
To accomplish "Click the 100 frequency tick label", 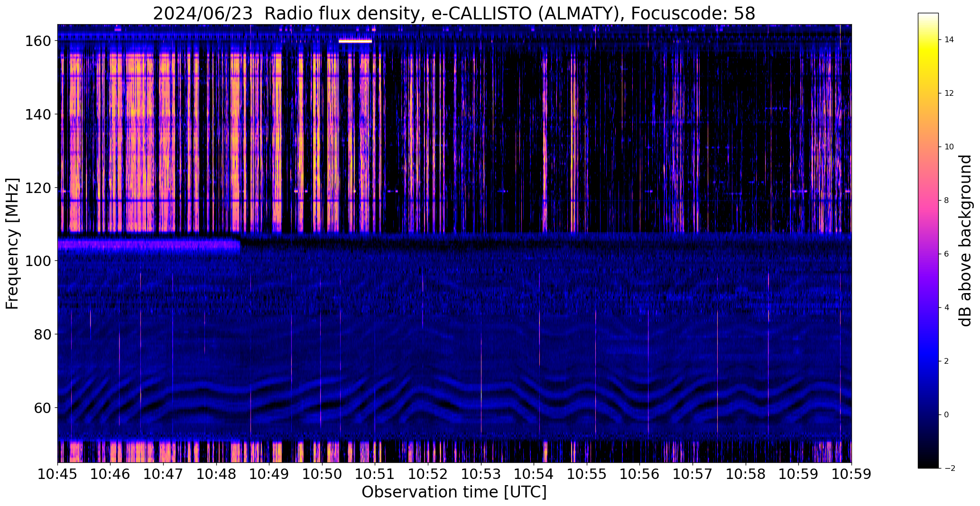I will (38, 261).
